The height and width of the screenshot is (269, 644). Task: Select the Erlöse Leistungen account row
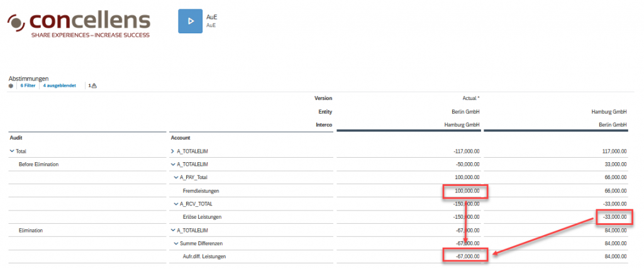(203, 217)
